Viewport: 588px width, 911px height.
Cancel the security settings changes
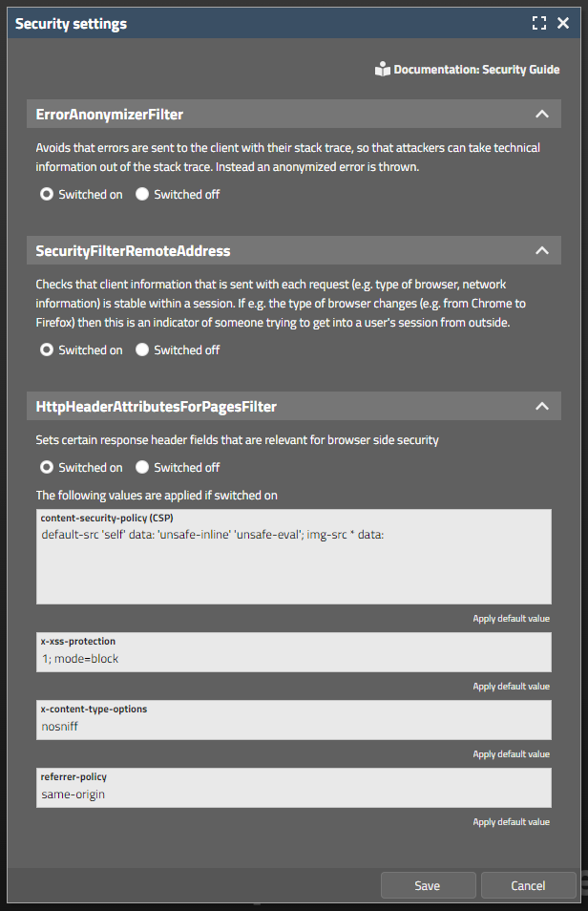528,885
